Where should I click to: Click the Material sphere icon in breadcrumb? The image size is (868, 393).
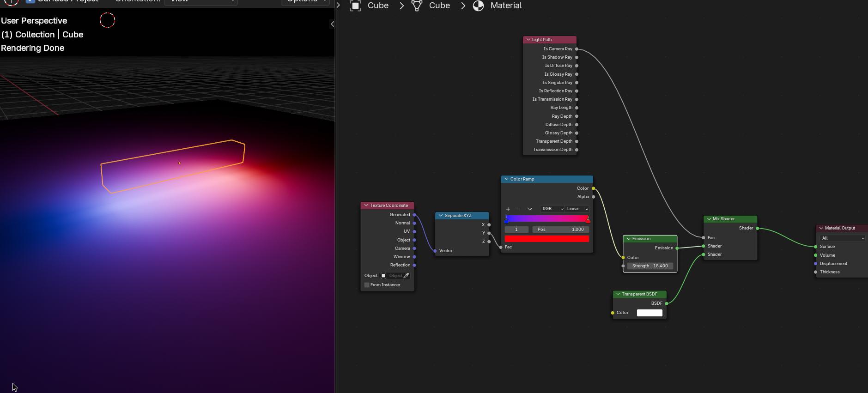tap(478, 6)
